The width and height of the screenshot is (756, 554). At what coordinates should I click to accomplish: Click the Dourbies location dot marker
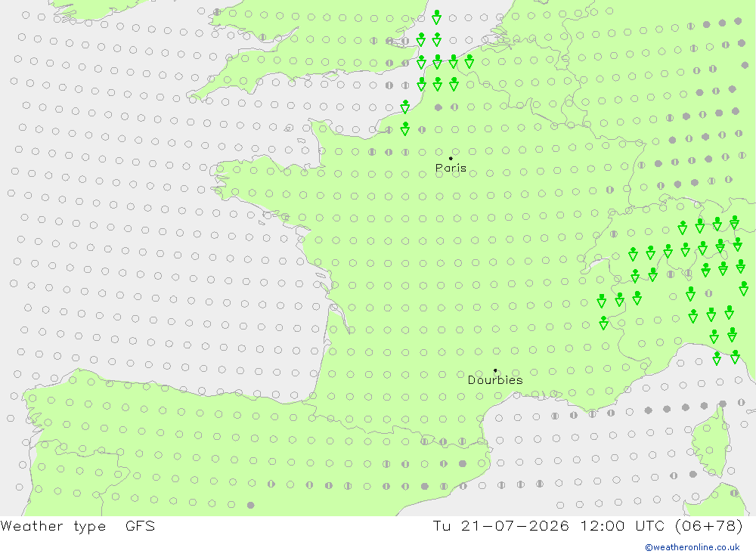coord(495,370)
